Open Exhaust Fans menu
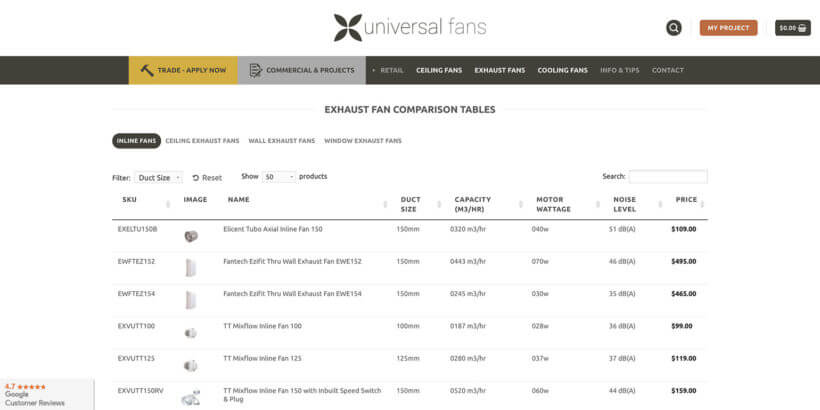 500,70
